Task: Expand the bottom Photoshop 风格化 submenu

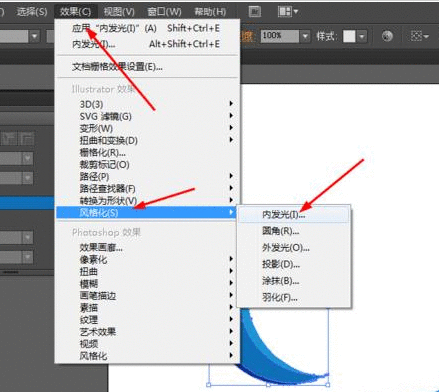Action: (147, 356)
